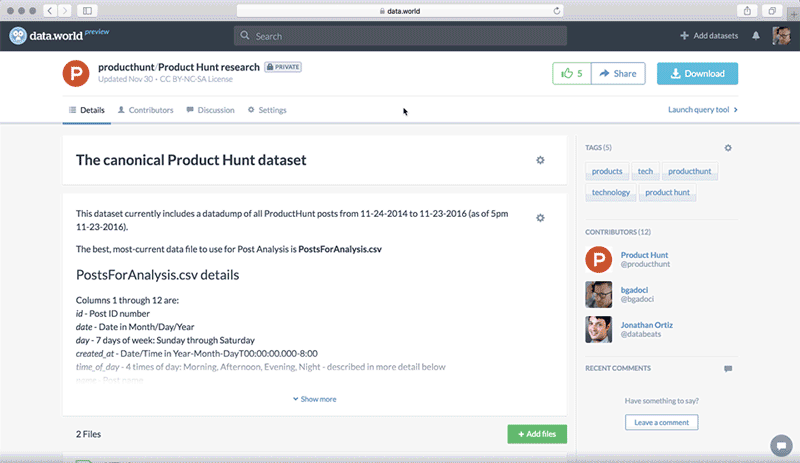Switch to the Discussion tab
Screen dimensions: 800x463
point(210,110)
